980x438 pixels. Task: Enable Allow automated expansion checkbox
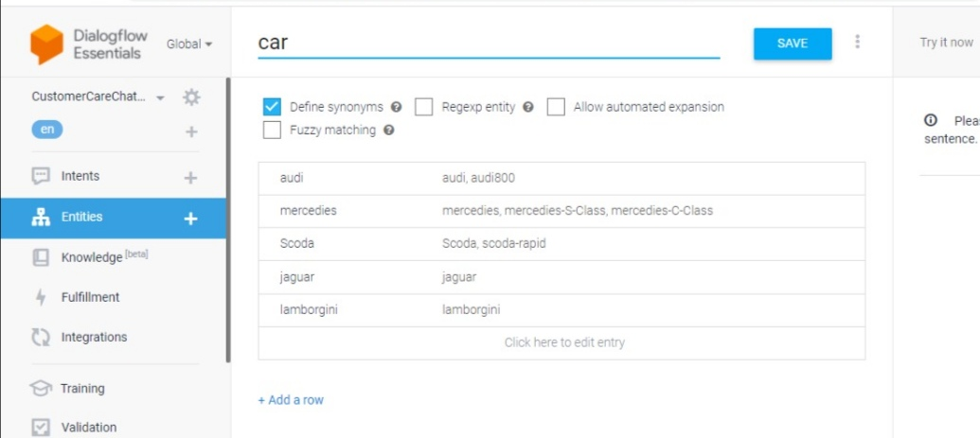coord(556,107)
